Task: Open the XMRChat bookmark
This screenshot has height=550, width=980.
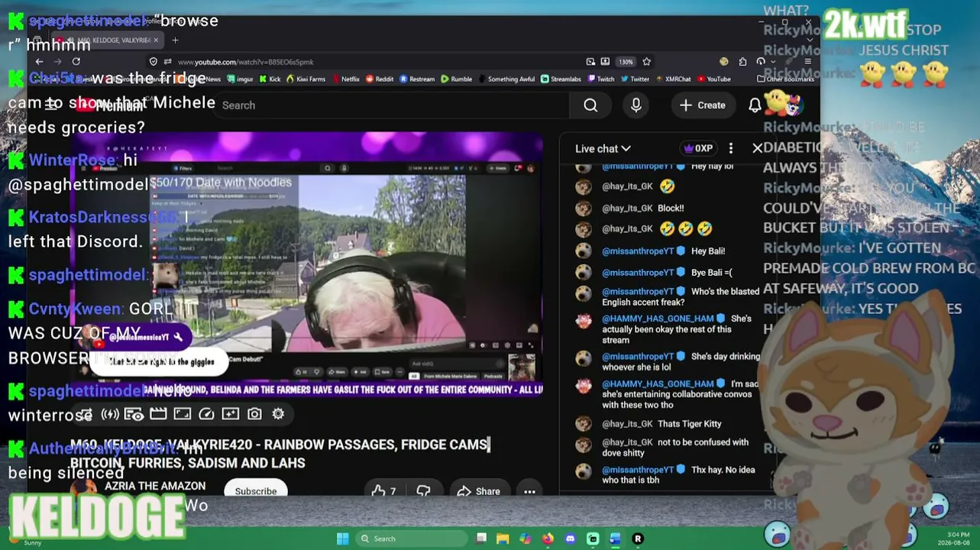Action: click(673, 79)
